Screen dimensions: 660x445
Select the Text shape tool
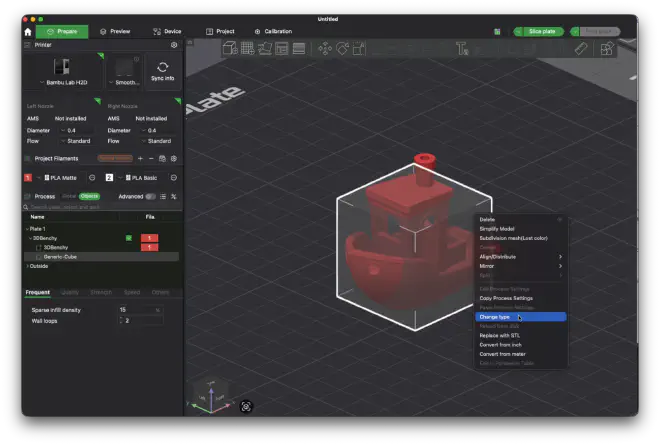[462, 48]
